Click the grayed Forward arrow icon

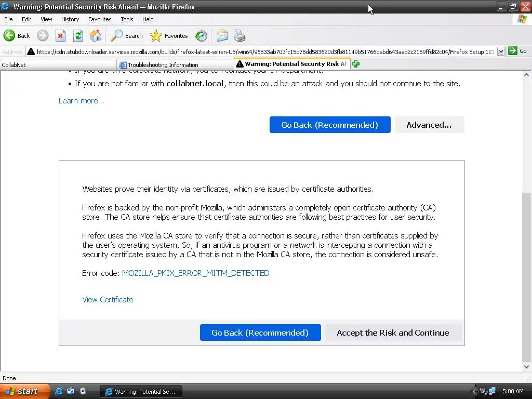tap(43, 36)
